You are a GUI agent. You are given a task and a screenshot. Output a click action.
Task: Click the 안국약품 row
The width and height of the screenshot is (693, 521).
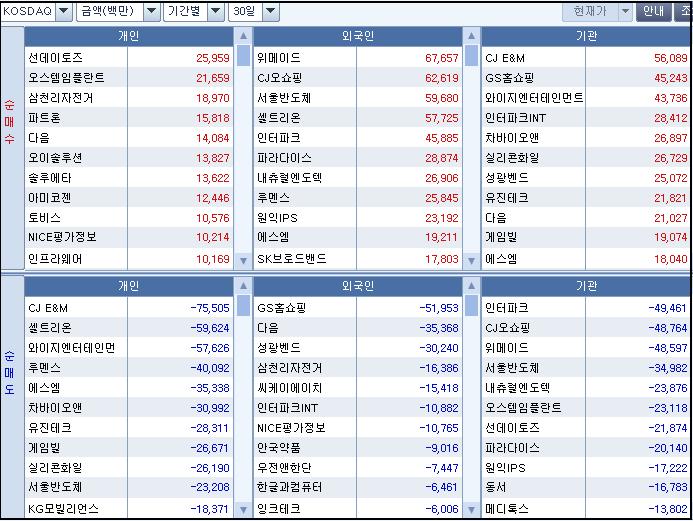click(358, 448)
